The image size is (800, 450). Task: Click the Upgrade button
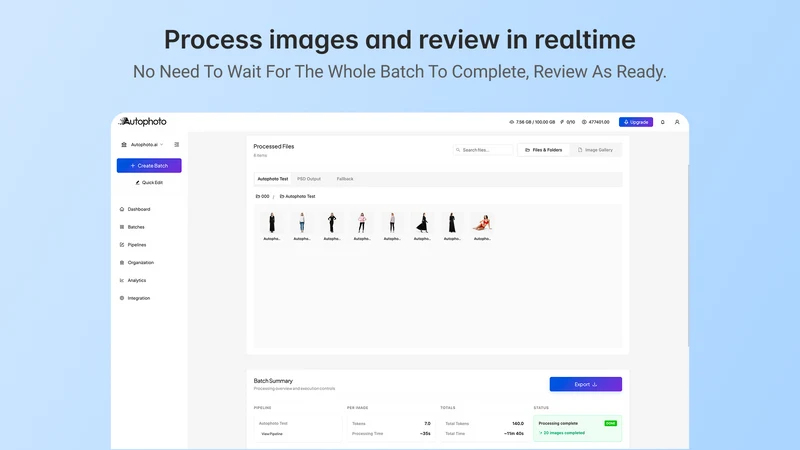(636, 122)
